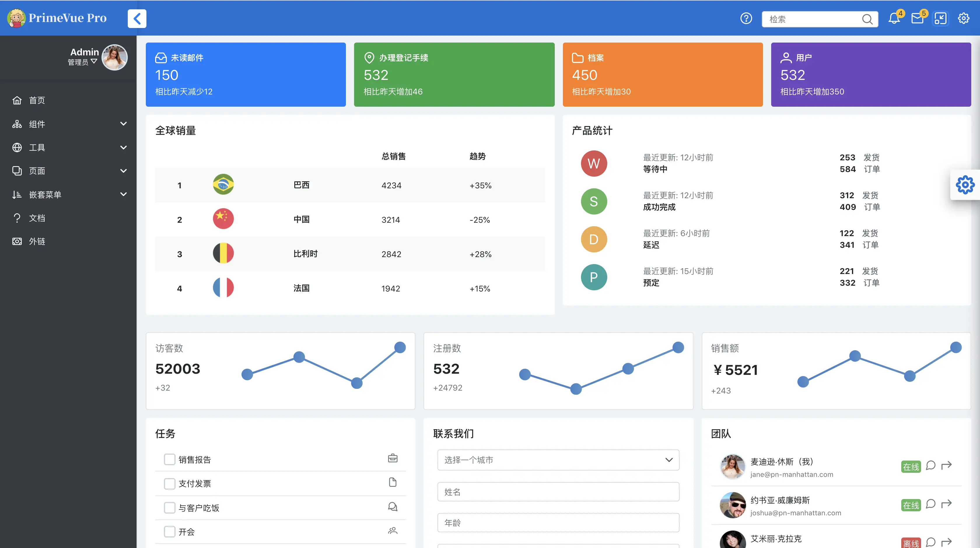
Task: Check the 销售报告 task checkbox
Action: [169, 459]
